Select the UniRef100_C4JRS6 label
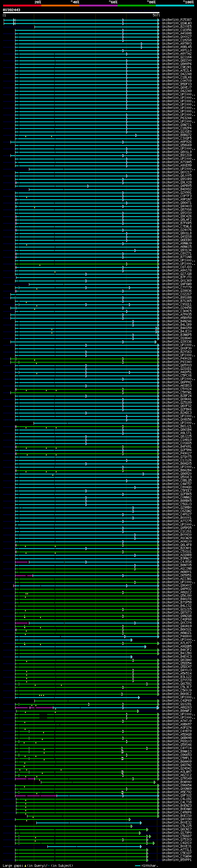The image size is (197, 868). point(177,562)
